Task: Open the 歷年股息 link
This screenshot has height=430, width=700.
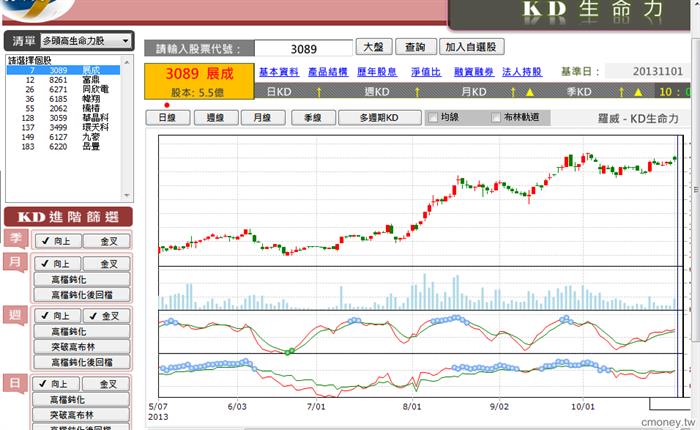Action: (377, 72)
